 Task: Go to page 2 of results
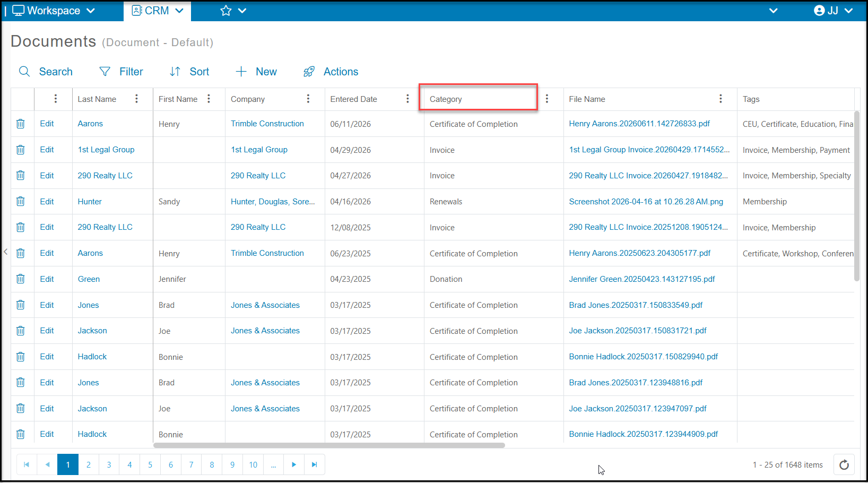(x=89, y=464)
